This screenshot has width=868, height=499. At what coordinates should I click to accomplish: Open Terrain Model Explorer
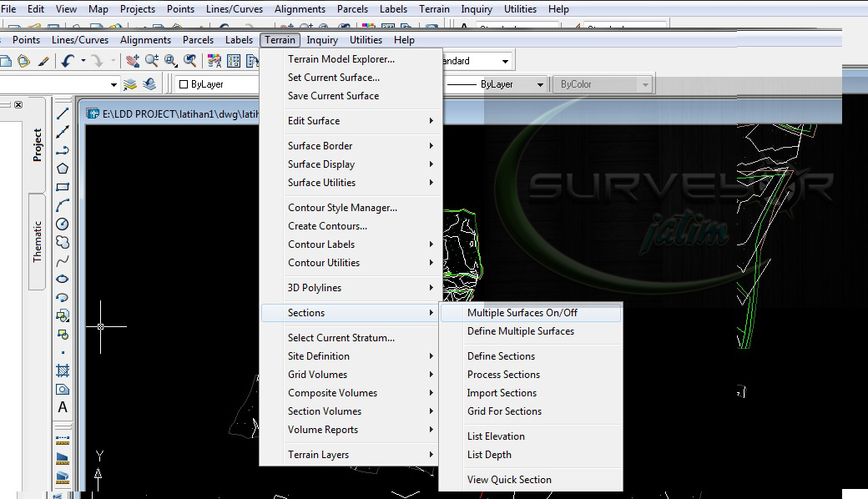342,58
